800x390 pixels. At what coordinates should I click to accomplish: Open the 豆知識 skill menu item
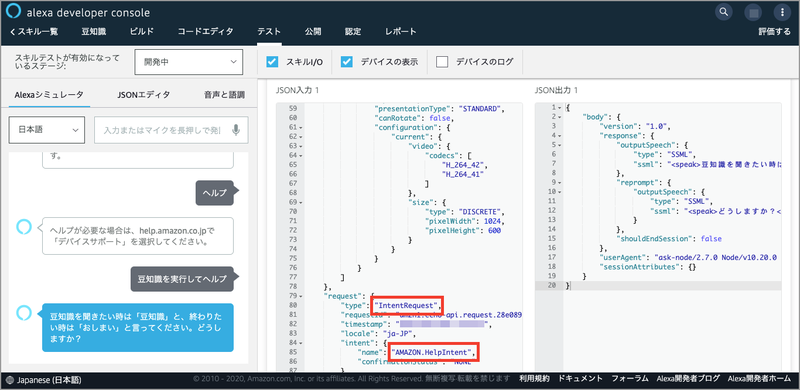click(93, 32)
